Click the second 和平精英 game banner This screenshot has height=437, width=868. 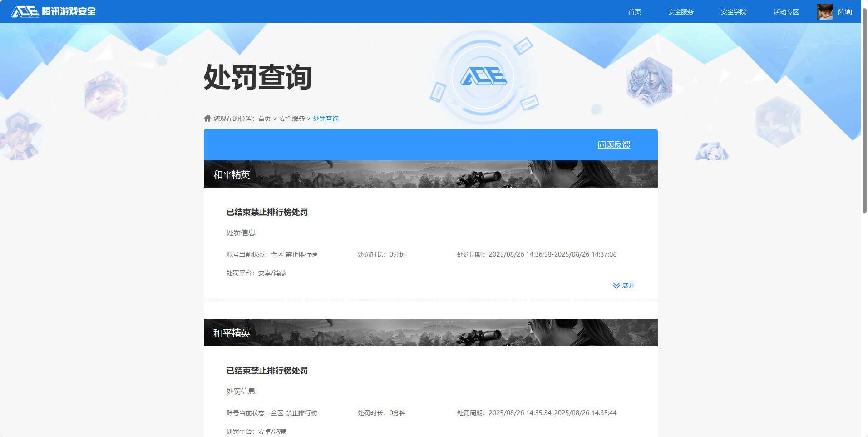pos(430,333)
